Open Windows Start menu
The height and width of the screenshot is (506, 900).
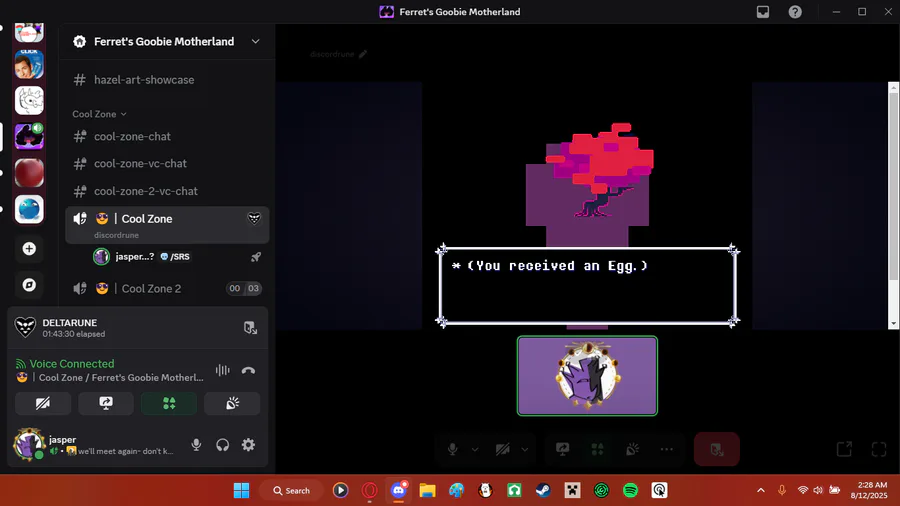point(242,491)
